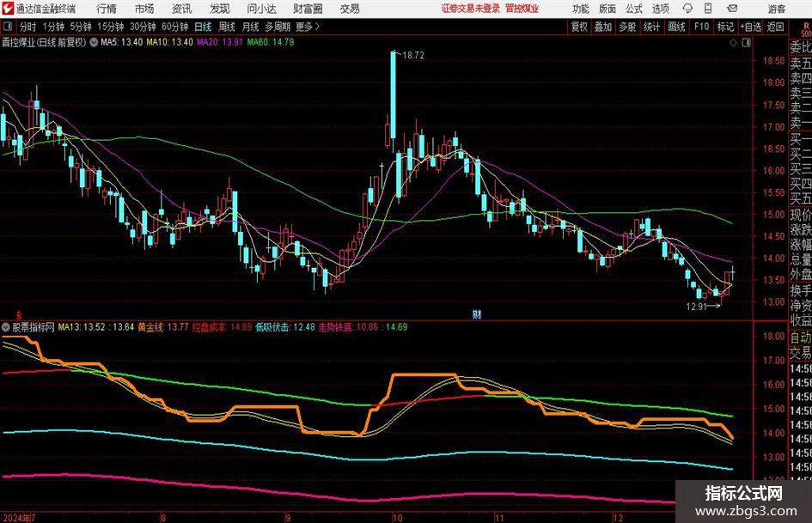Click the month 10 marker on the time axis
The image size is (812, 523).
(397, 518)
